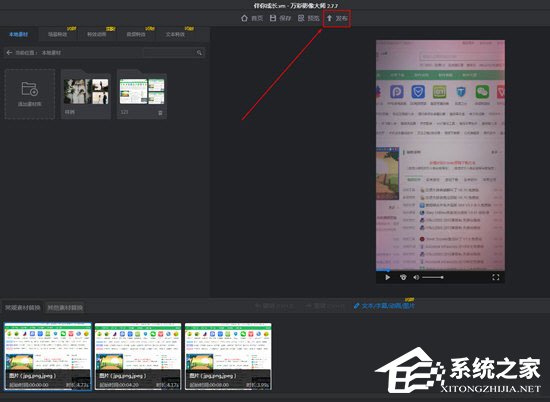This screenshot has width=550, height=402.
Task: Select the second material replacement tab
Action: [x=65, y=308]
